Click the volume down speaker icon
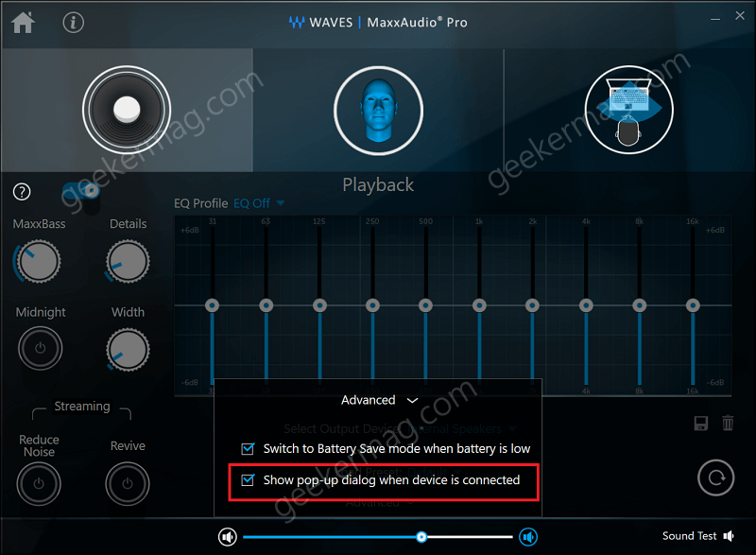The image size is (756, 555). 228,537
